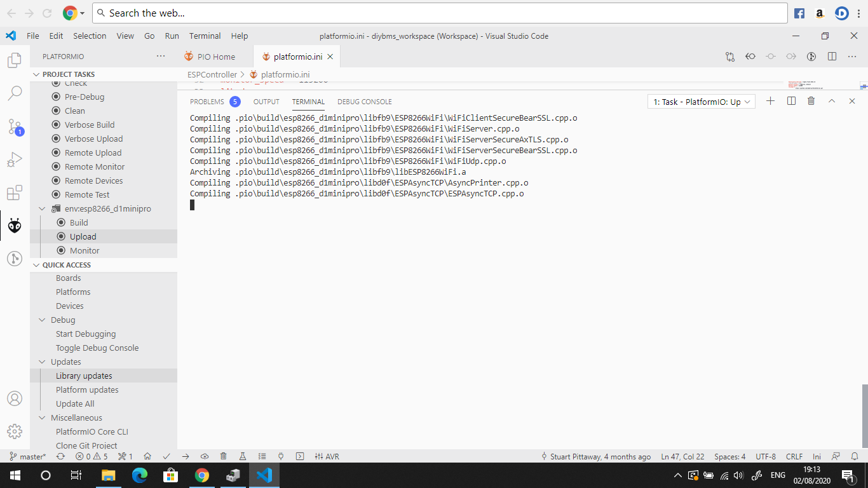Run the Verbose Upload project task
Image resolution: width=868 pixels, height=488 pixels.
93,139
